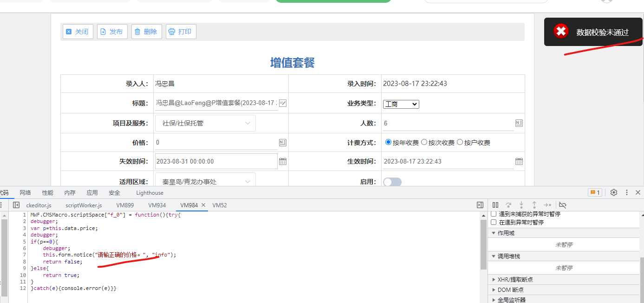Click the debugger sidebar vertical scrollbar
The image size is (644, 303).
(x=642, y=280)
